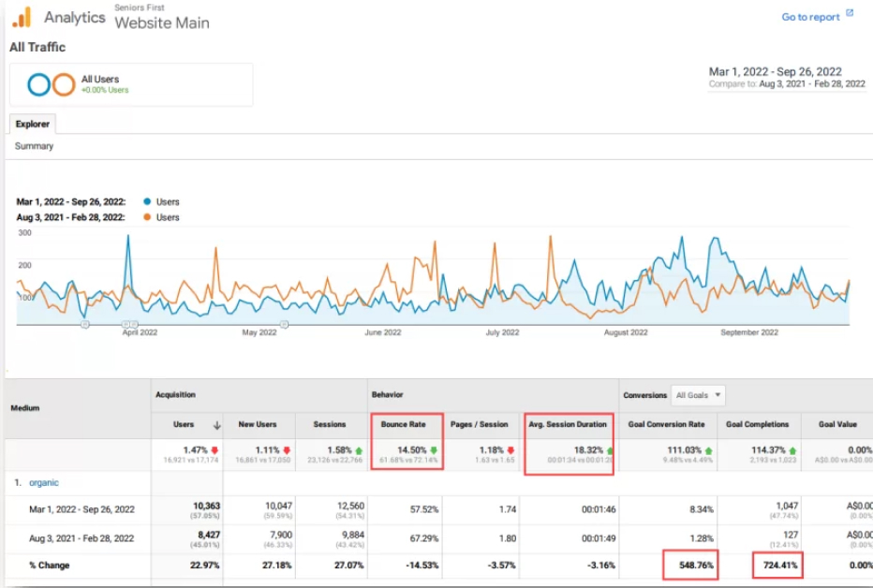This screenshot has height=588, width=873.
Task: Select the % Change row label
Action: click(50, 566)
